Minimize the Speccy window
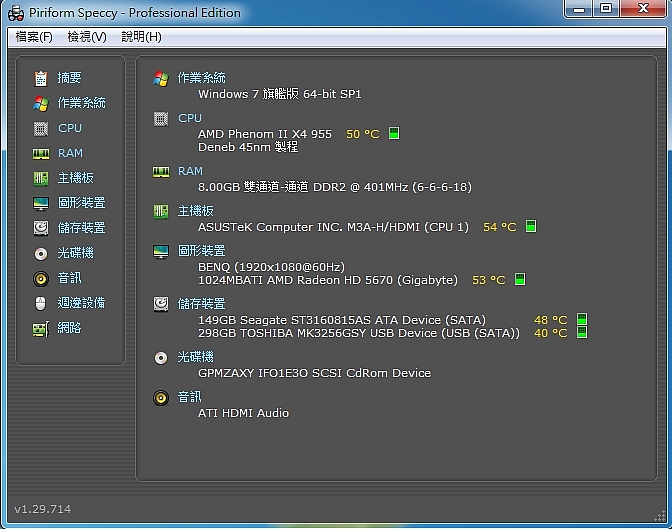Image resolution: width=672 pixels, height=529 pixels. click(579, 9)
